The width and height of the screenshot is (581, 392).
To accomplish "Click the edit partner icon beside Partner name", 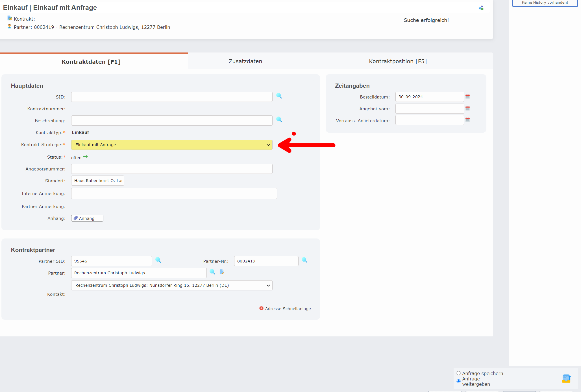I will pyautogui.click(x=222, y=272).
